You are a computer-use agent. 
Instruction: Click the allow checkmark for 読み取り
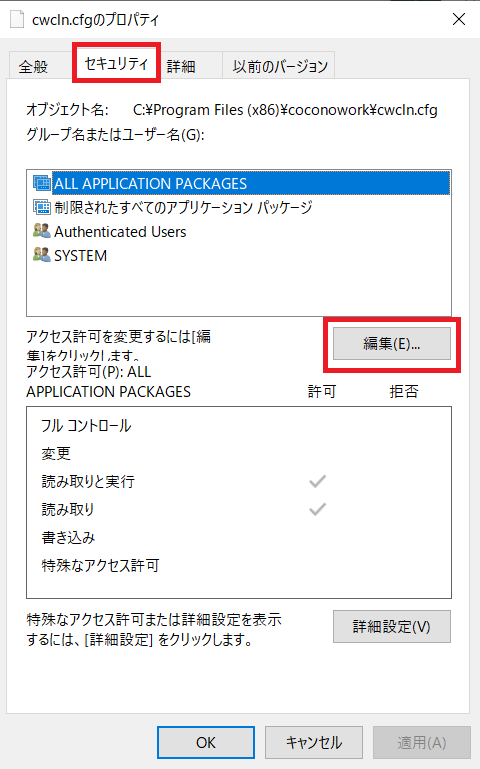pyautogui.click(x=318, y=510)
